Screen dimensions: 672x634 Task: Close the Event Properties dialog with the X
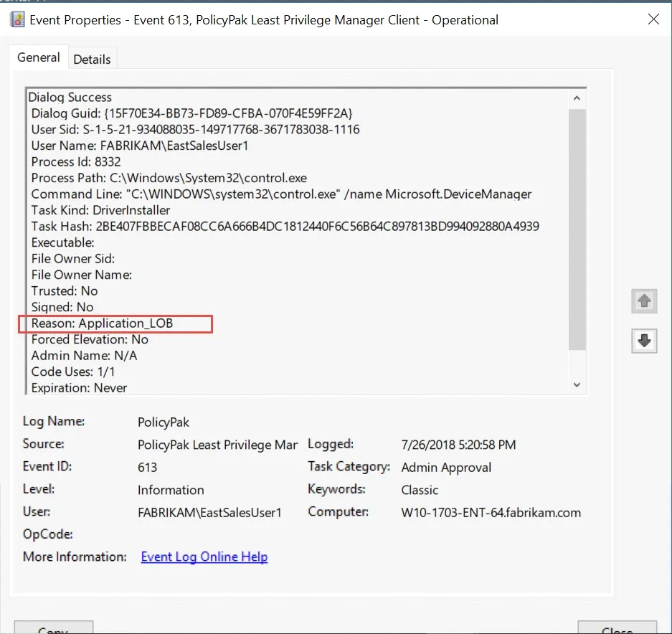click(x=653, y=19)
